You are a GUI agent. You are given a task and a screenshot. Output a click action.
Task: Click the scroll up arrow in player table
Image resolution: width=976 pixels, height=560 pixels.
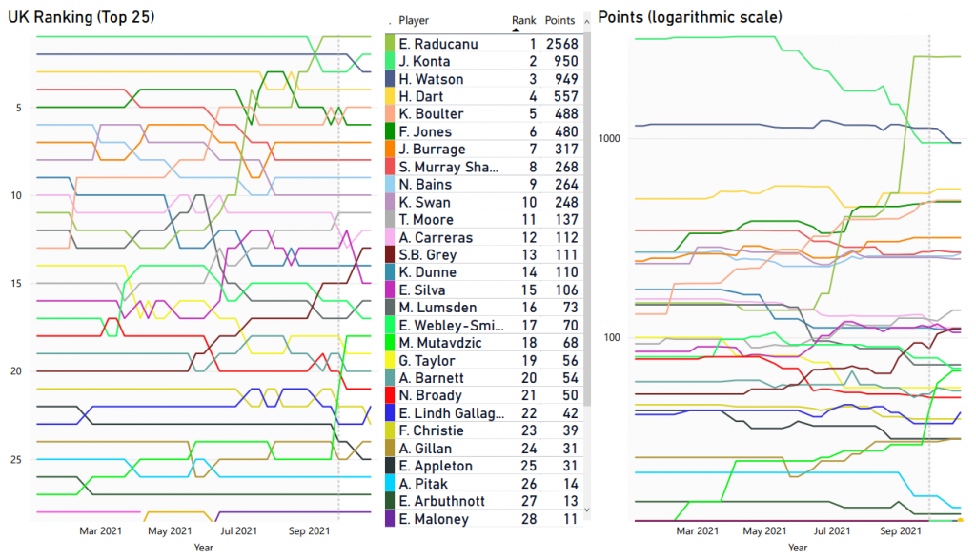click(x=585, y=22)
